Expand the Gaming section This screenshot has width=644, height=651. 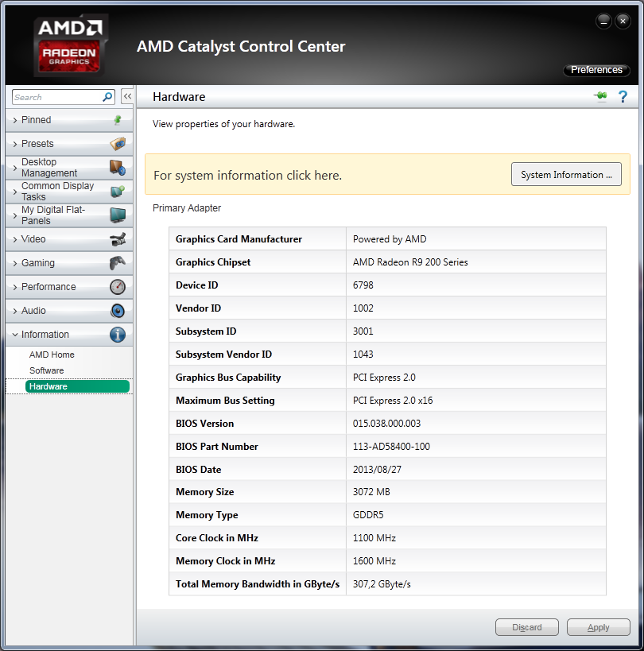(69, 263)
